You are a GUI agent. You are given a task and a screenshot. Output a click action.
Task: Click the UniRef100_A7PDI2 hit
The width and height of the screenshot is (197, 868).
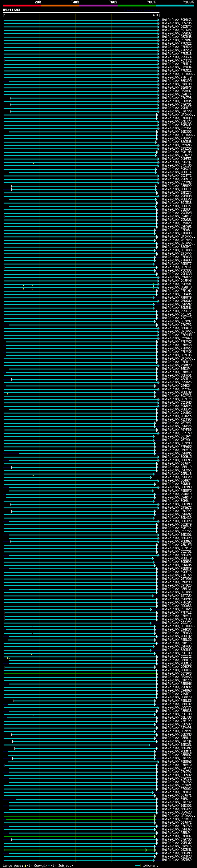(x=176, y=362)
